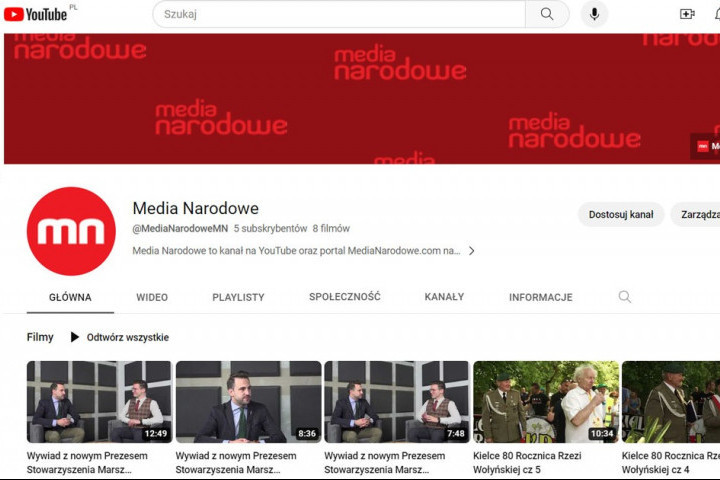The width and height of the screenshot is (720, 480).
Task: Open the 8:36 video thumbnail
Action: [248, 401]
